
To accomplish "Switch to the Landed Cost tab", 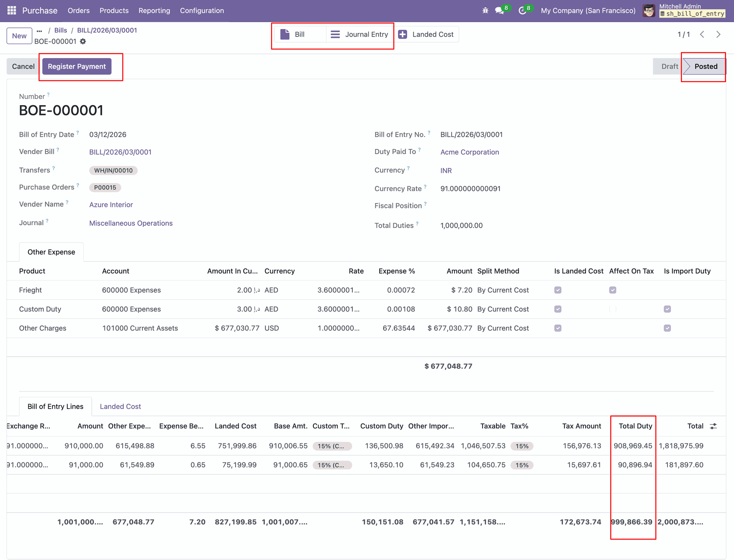I will (x=120, y=406).
